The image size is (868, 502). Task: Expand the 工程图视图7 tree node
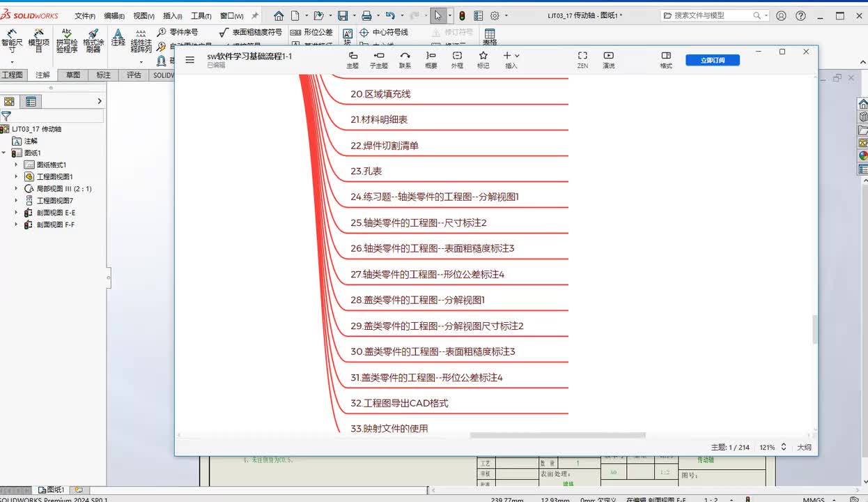[x=16, y=200]
